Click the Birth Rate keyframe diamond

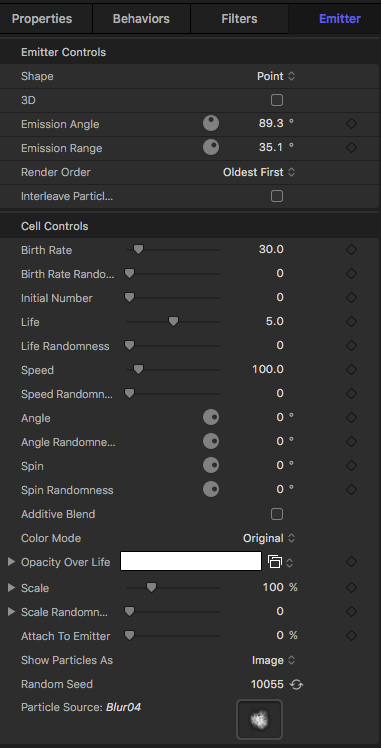click(351, 249)
